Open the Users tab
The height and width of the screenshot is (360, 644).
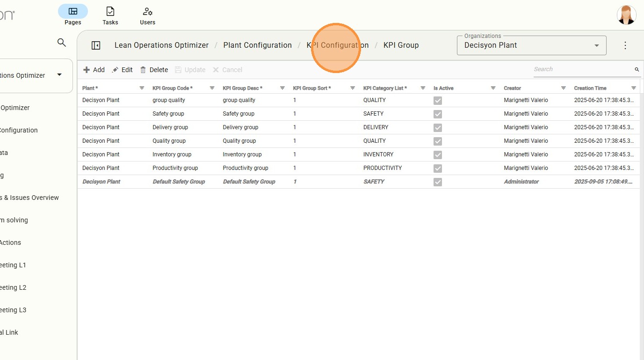click(x=148, y=15)
